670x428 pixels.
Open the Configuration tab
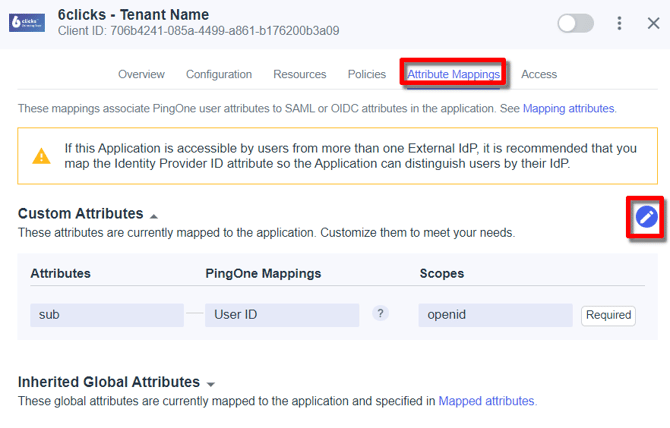coord(219,74)
